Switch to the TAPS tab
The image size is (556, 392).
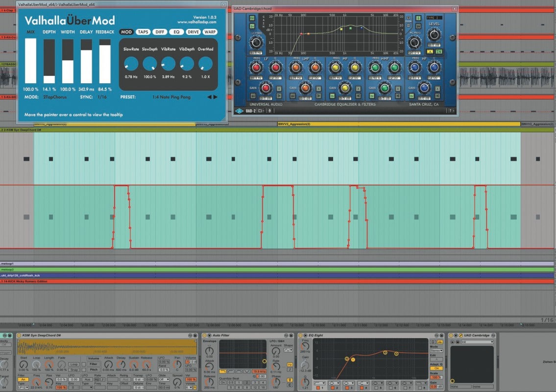pyautogui.click(x=143, y=32)
